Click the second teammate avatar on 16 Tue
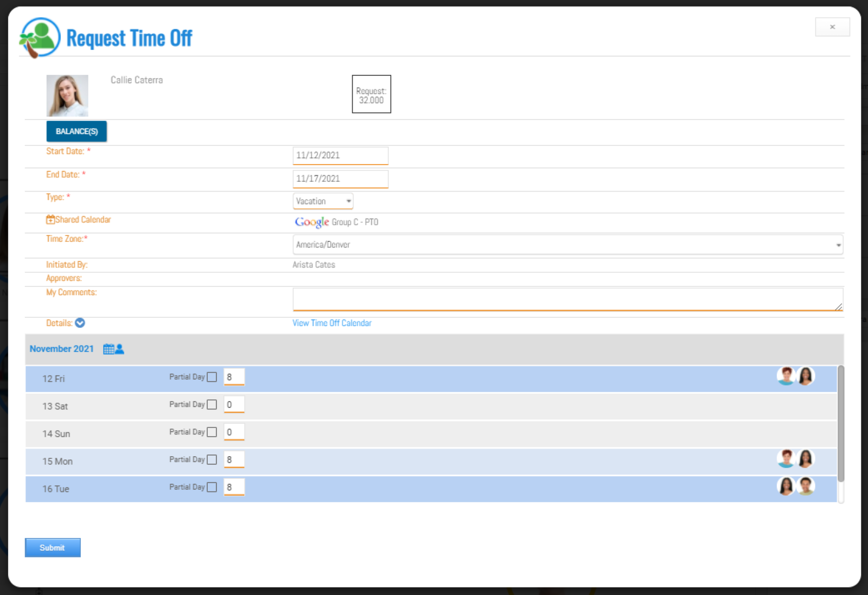 pos(806,487)
